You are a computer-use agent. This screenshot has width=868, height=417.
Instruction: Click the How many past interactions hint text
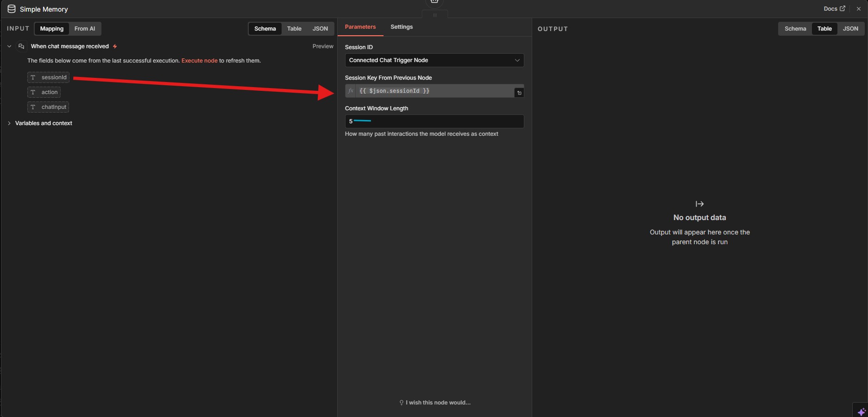(421, 134)
